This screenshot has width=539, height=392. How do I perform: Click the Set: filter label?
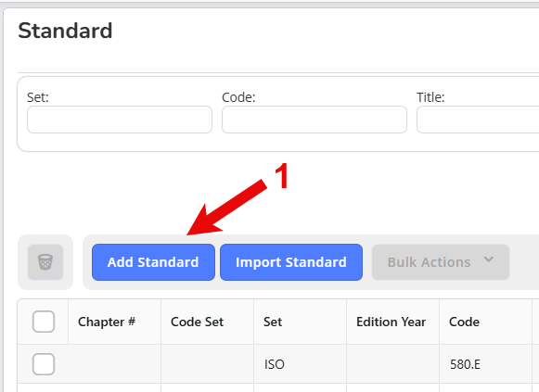tap(38, 97)
